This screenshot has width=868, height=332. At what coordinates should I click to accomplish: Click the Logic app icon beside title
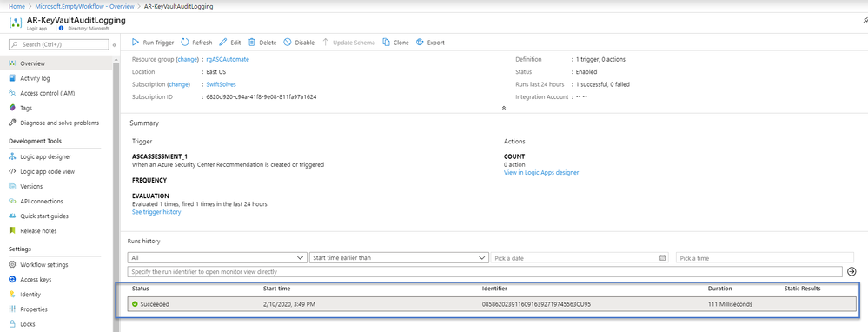pos(16,23)
